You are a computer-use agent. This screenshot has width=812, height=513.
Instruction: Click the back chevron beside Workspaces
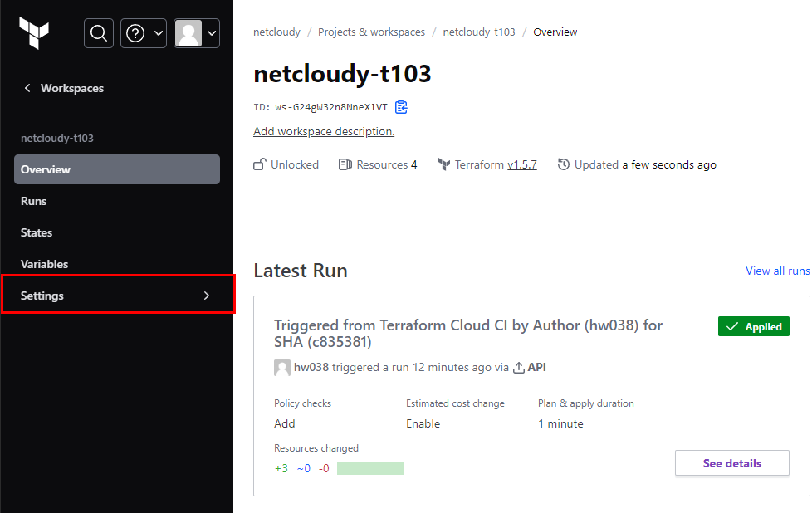pos(27,88)
